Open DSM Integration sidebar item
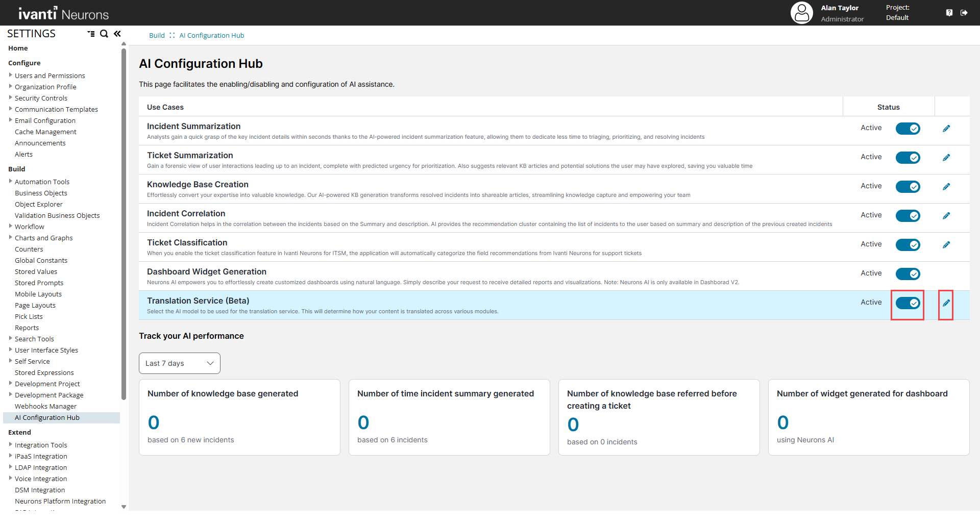Image resolution: width=980 pixels, height=526 pixels. pyautogui.click(x=40, y=490)
